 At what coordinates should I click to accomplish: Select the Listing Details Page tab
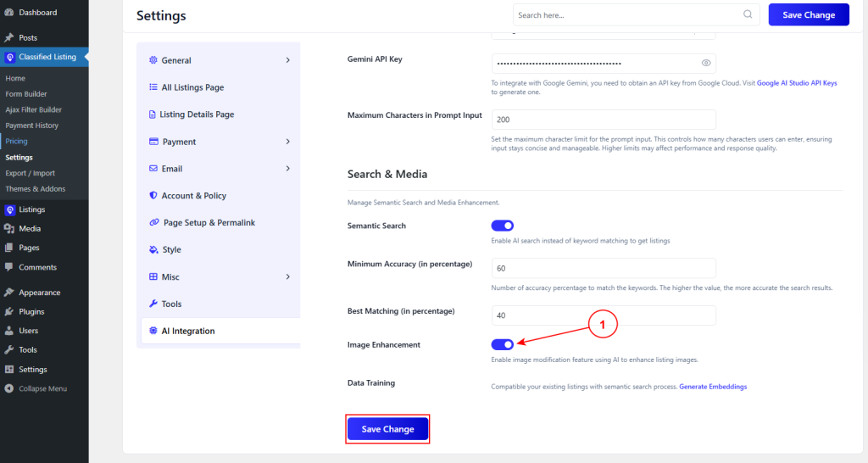pos(219,114)
